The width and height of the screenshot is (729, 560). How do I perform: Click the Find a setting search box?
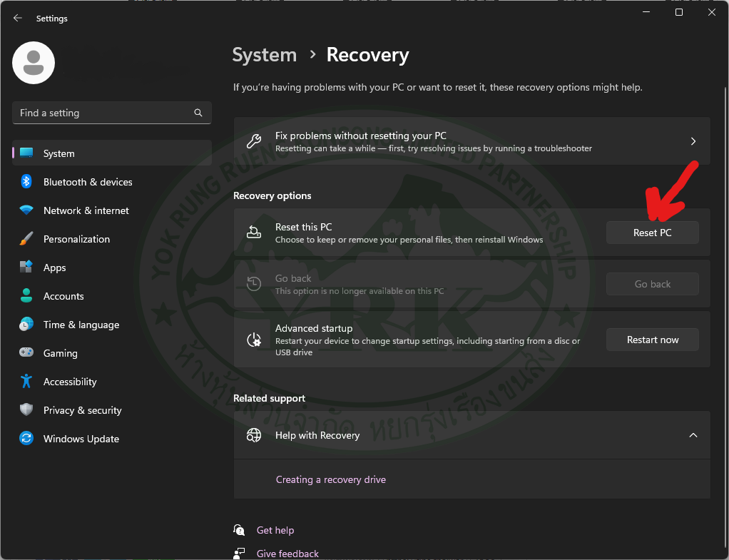[111, 113]
